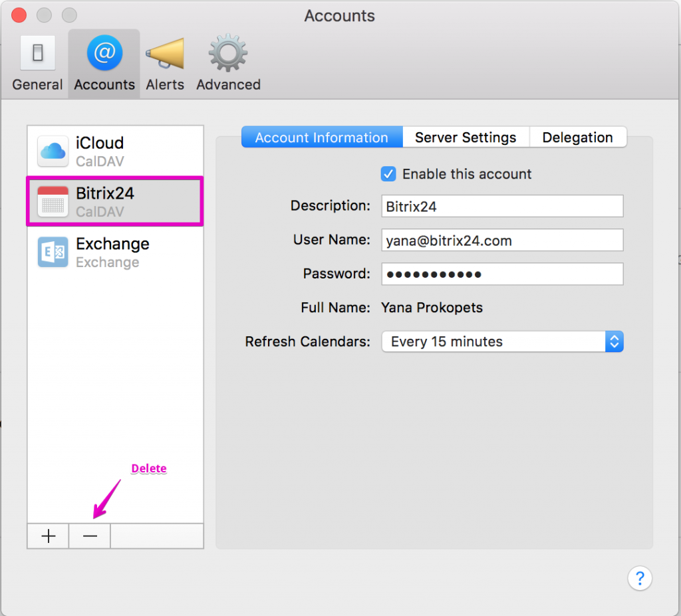
Task: Switch to the Delegation tab
Action: click(x=577, y=138)
